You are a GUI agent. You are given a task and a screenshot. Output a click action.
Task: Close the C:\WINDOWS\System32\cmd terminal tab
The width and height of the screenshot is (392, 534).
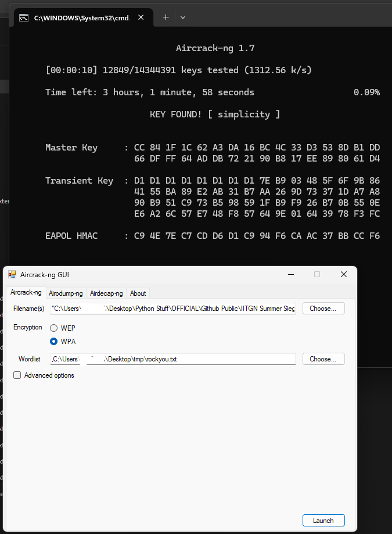click(141, 17)
